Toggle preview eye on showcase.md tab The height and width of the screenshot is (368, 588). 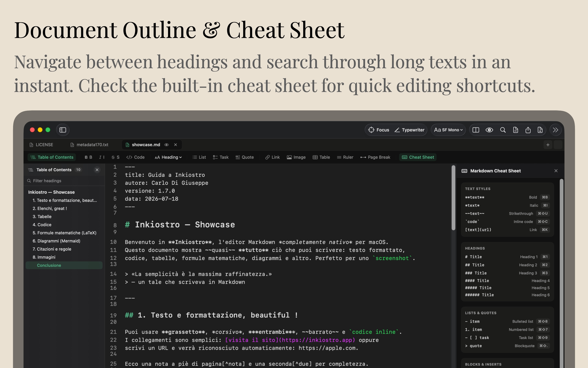click(x=166, y=145)
